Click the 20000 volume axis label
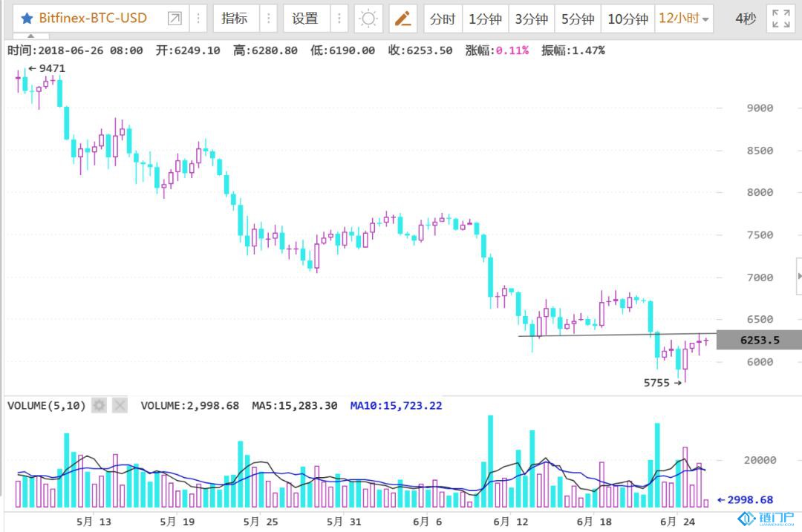 click(760, 460)
